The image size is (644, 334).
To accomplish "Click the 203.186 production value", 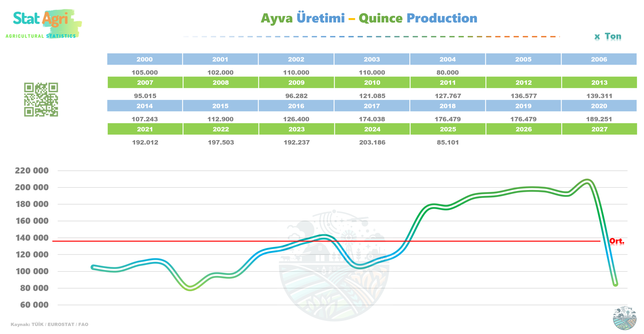I will click(x=372, y=142).
